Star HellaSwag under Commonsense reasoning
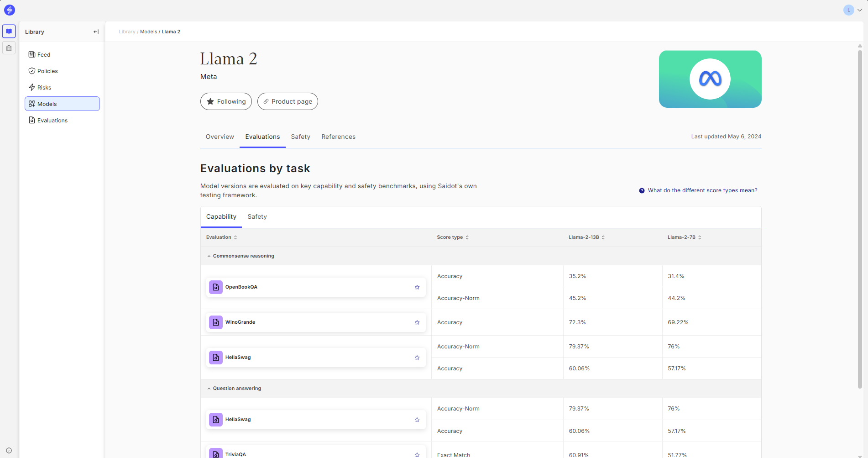868x458 pixels. [417, 358]
